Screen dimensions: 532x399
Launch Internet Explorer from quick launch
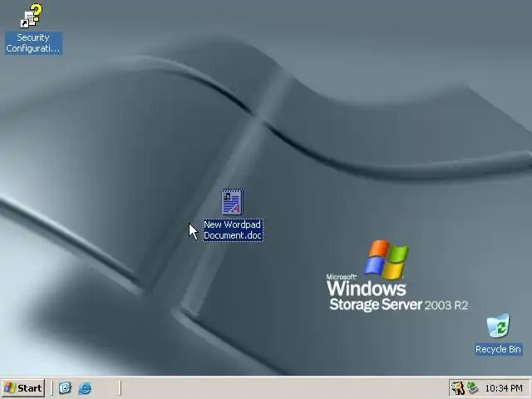85,388
